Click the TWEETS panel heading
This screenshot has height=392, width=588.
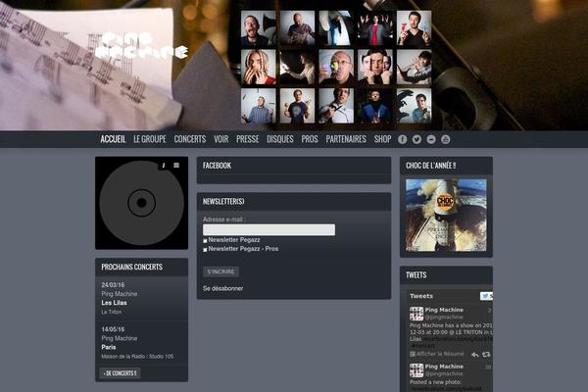point(416,275)
